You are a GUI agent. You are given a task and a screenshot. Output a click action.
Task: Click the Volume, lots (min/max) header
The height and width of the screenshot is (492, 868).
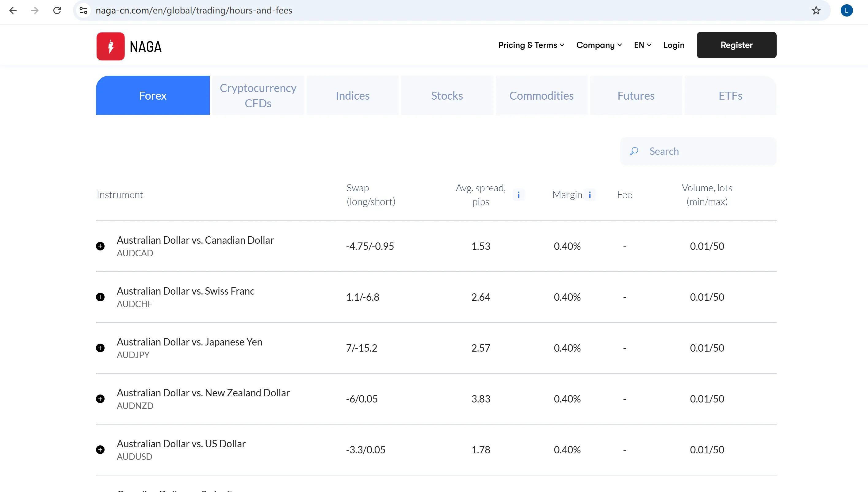coord(707,195)
